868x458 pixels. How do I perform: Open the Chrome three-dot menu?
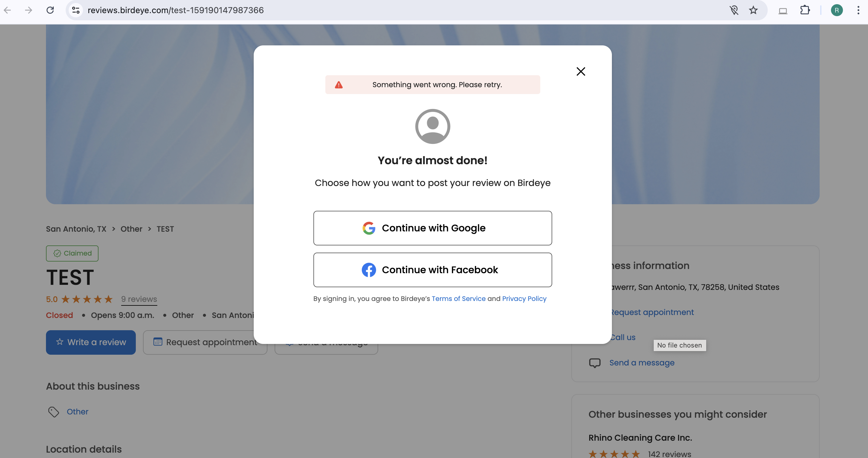coord(858,10)
